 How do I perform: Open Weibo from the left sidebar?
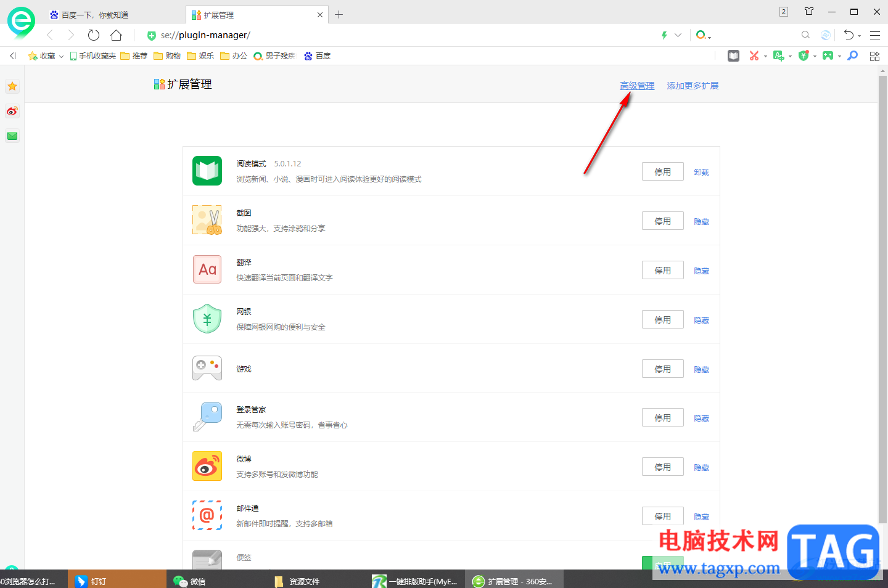click(x=12, y=112)
